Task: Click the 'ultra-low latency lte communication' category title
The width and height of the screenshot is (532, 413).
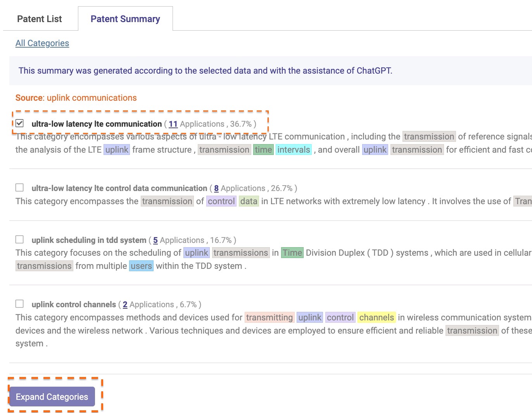Action: pyautogui.click(x=97, y=124)
